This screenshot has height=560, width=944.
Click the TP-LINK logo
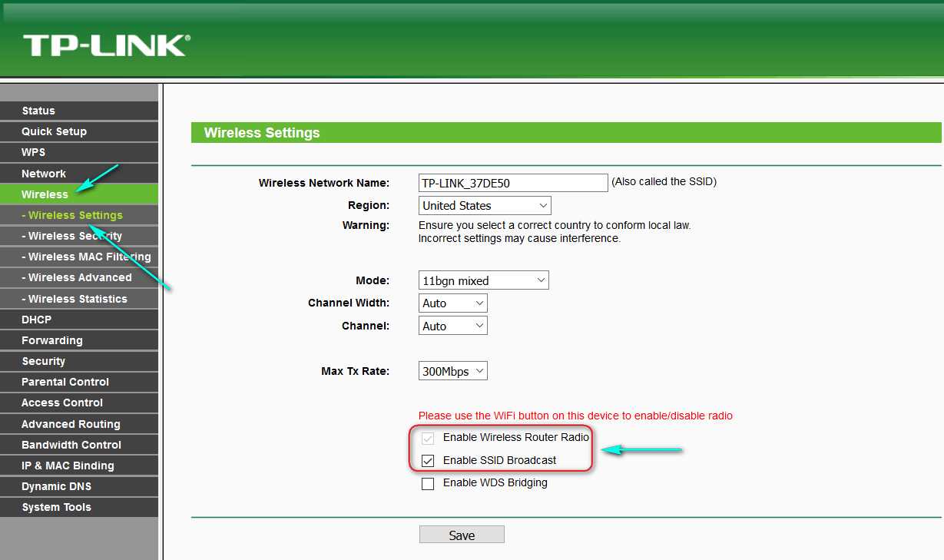[107, 45]
